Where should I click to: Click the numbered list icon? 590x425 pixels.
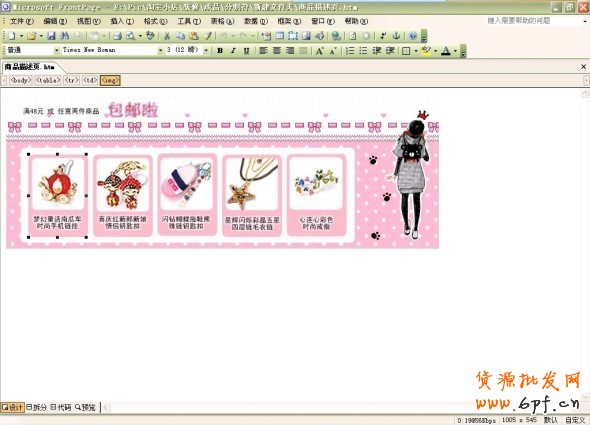pyautogui.click(x=350, y=50)
